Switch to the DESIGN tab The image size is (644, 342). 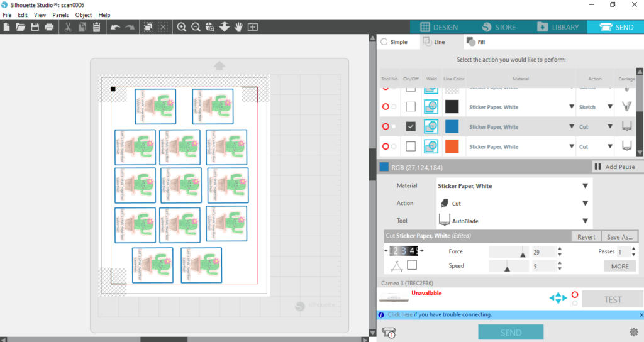(x=439, y=27)
